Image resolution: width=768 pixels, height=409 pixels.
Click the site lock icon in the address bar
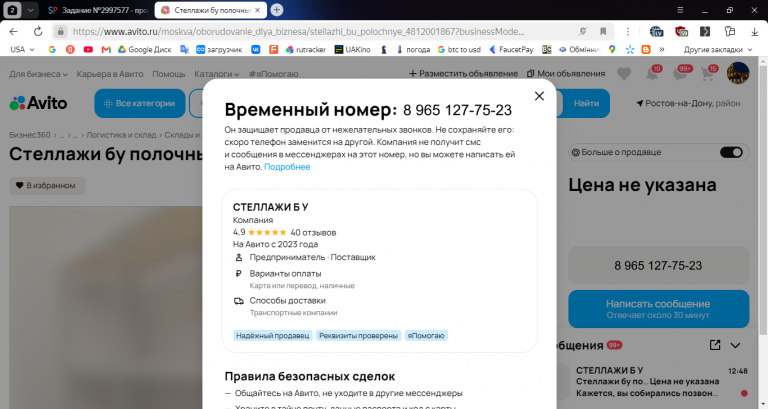click(60, 31)
